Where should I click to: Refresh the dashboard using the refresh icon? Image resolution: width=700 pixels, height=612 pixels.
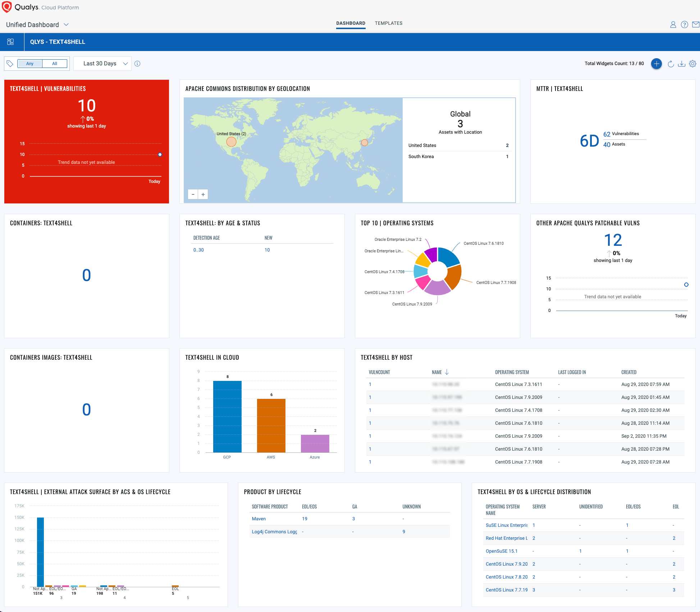[x=671, y=64]
